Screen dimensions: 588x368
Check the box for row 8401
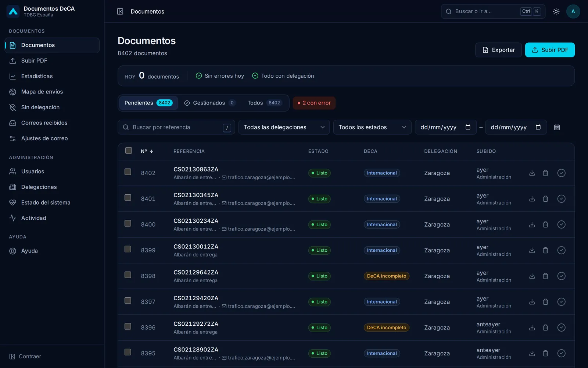[128, 198]
